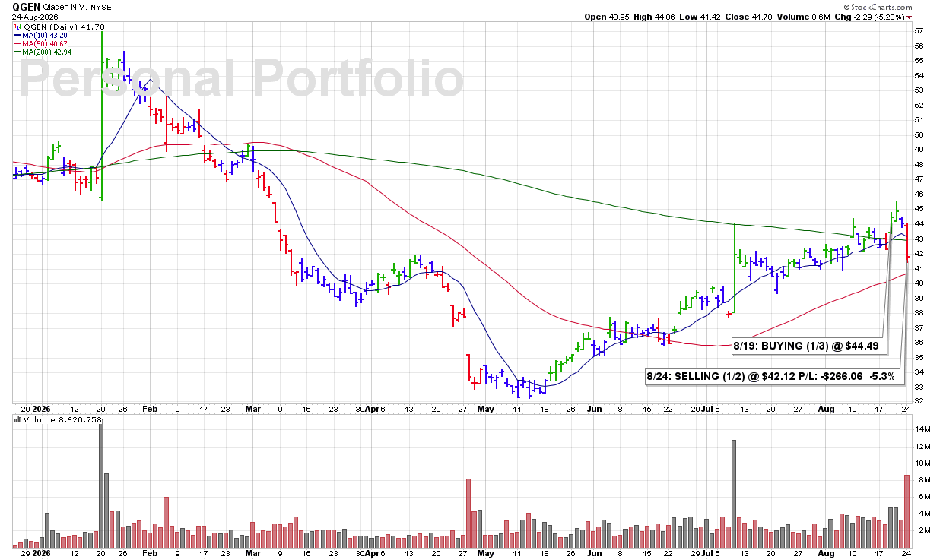This screenshot has width=943, height=560.
Task: Click the Close 41.78 value
Action: click(751, 17)
